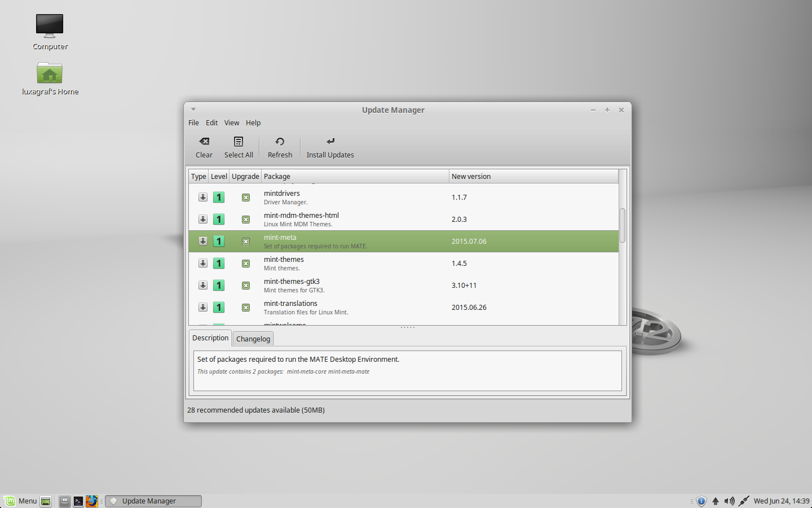
Task: Switch to the Changelog tab
Action: click(x=253, y=338)
